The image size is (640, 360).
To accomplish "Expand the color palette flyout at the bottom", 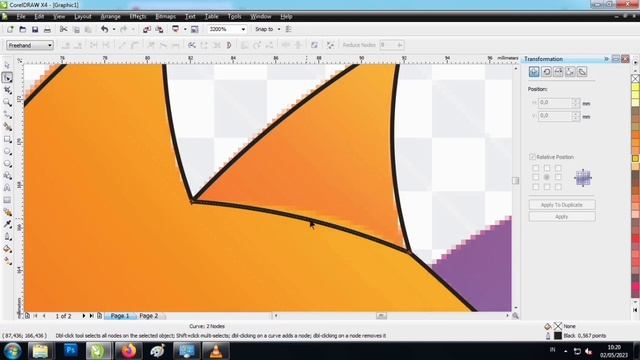I will click(635, 310).
